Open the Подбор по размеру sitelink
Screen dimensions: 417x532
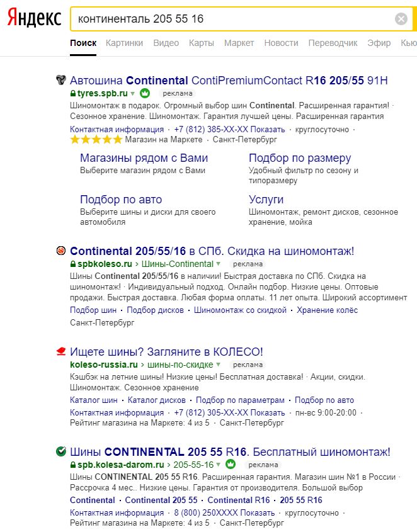[300, 158]
